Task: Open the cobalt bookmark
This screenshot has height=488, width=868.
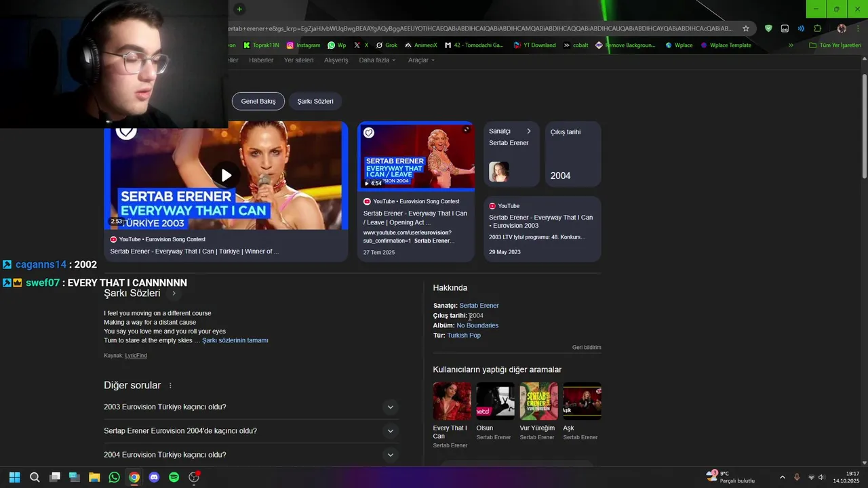Action: (x=576, y=45)
